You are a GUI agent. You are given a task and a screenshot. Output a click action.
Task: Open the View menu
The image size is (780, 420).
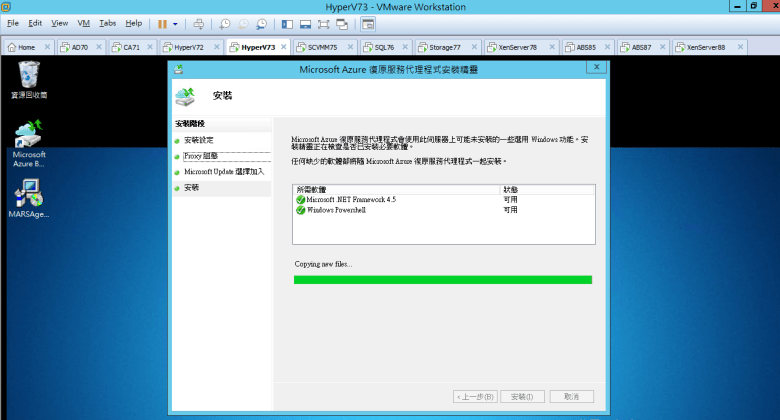(x=60, y=23)
